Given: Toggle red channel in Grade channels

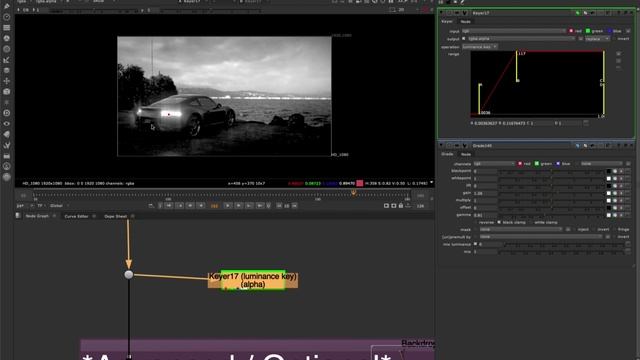Looking at the screenshot, I should (520, 164).
